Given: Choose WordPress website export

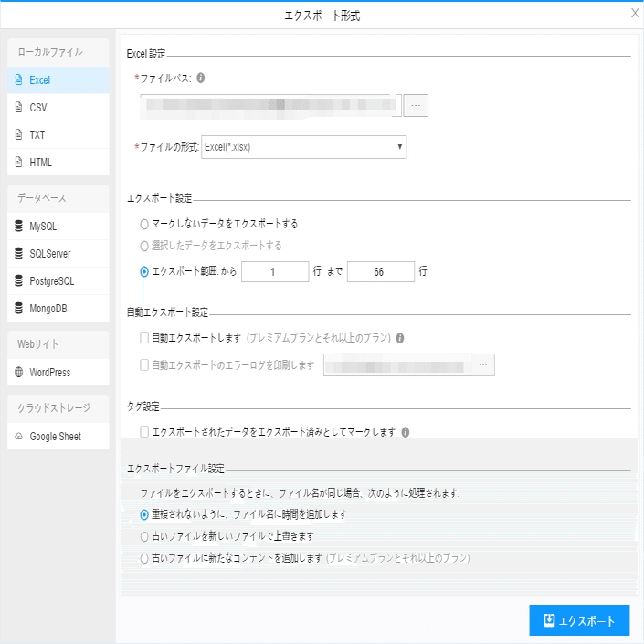Looking at the screenshot, I should (x=58, y=373).
